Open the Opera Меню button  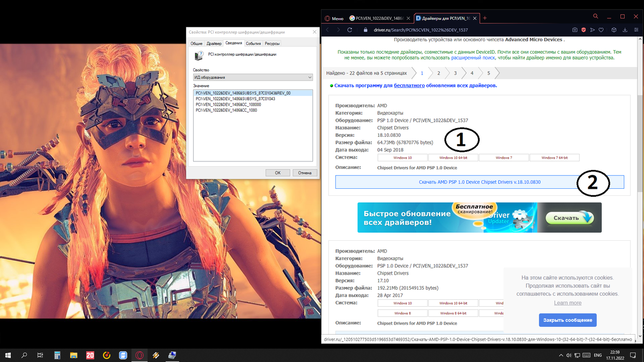334,18
